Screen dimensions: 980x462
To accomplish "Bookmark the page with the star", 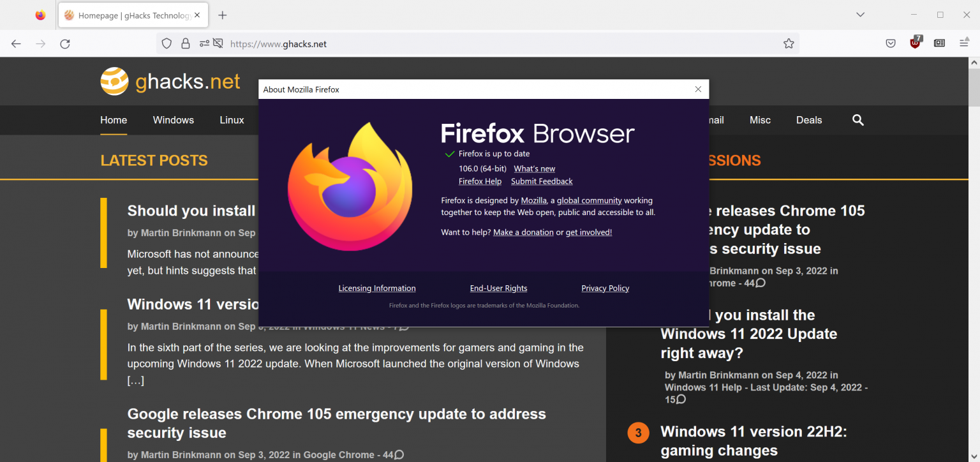I will click(x=788, y=43).
